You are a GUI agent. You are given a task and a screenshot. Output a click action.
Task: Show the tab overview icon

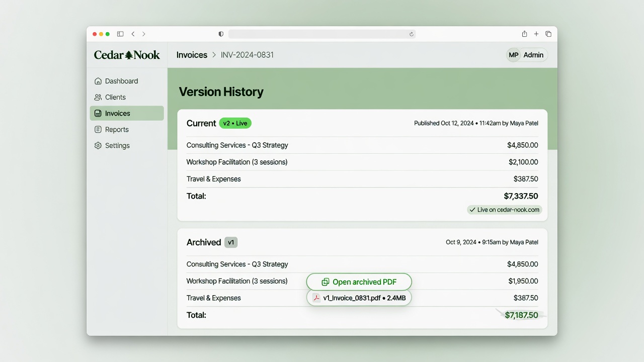coord(548,34)
